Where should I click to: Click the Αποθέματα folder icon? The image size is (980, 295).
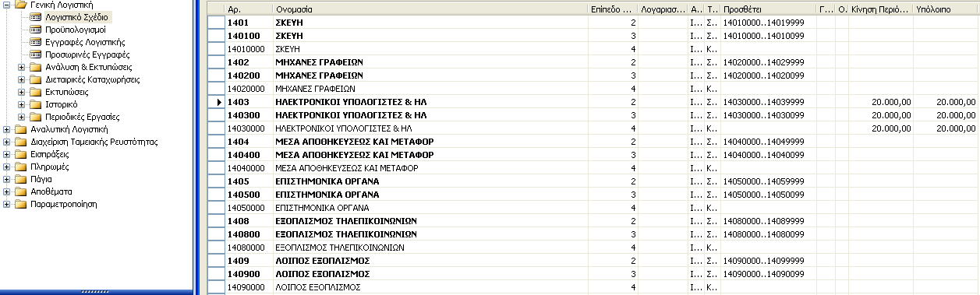pos(21,191)
